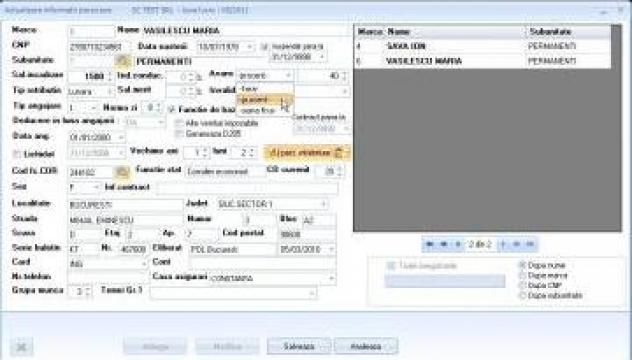Image resolution: width=632 pixels, height=360 pixels.
Task: Enable Alte venituri impozabile checkbox
Action: click(179, 123)
